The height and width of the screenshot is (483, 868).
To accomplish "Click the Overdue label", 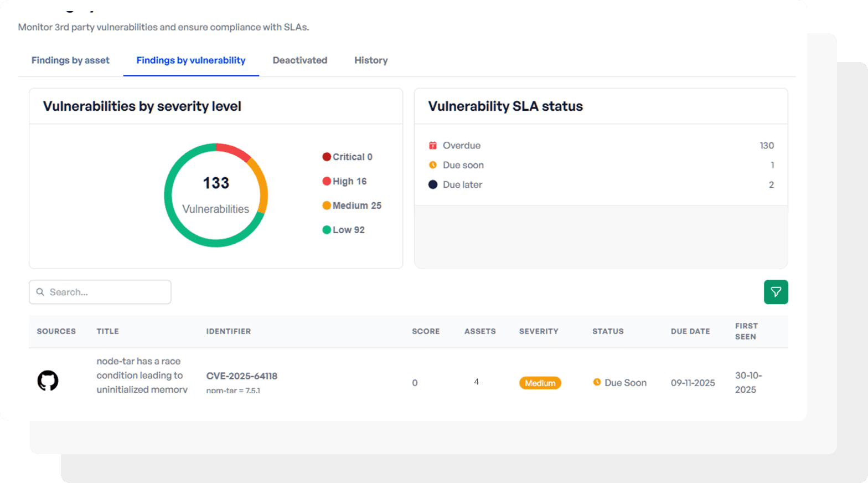I will tap(462, 146).
